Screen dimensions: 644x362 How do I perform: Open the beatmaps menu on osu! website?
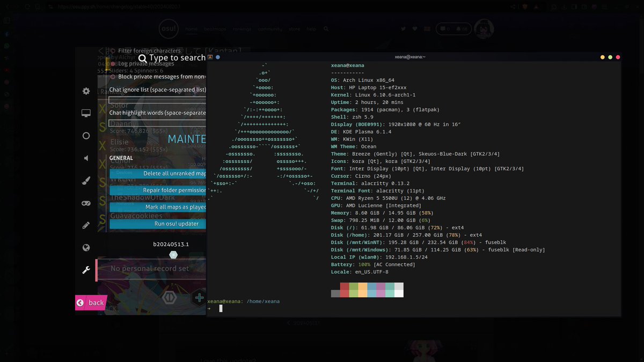(214, 29)
